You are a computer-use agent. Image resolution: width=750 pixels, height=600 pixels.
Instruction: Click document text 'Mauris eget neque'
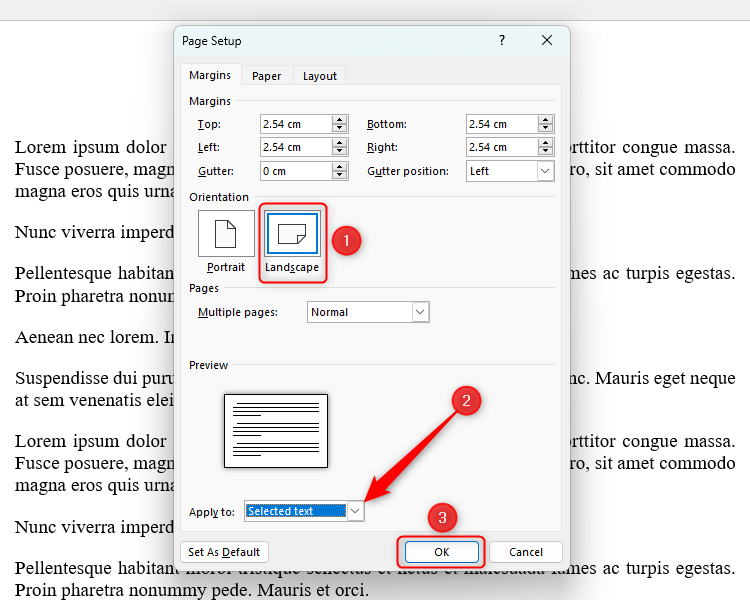click(665, 378)
